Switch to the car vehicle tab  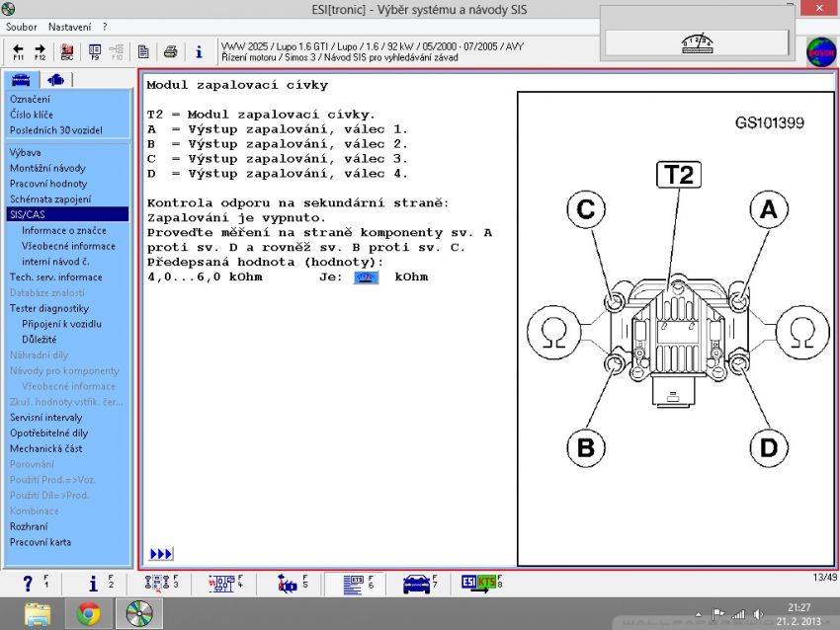(21, 80)
